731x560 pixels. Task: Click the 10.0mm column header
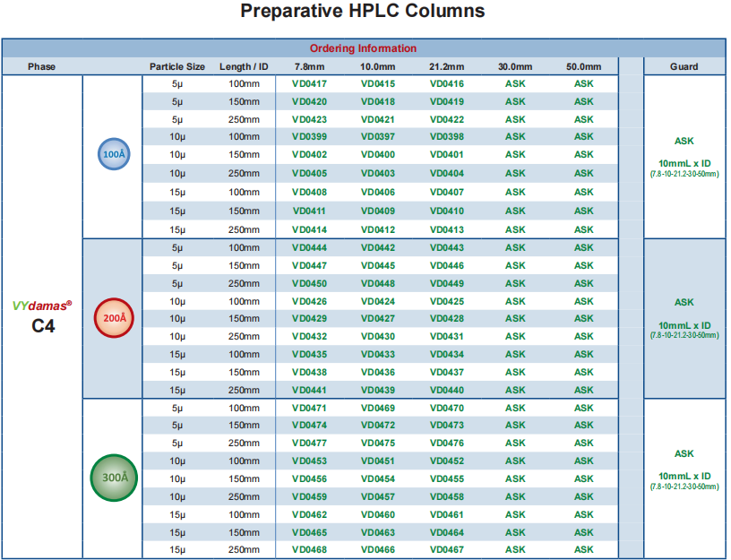click(x=378, y=66)
